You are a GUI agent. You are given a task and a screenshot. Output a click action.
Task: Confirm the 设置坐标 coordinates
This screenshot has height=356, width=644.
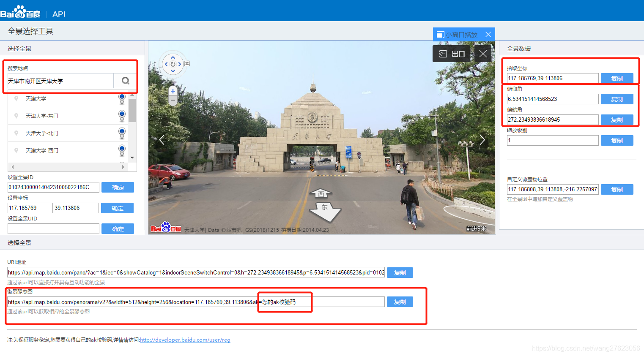coord(118,208)
